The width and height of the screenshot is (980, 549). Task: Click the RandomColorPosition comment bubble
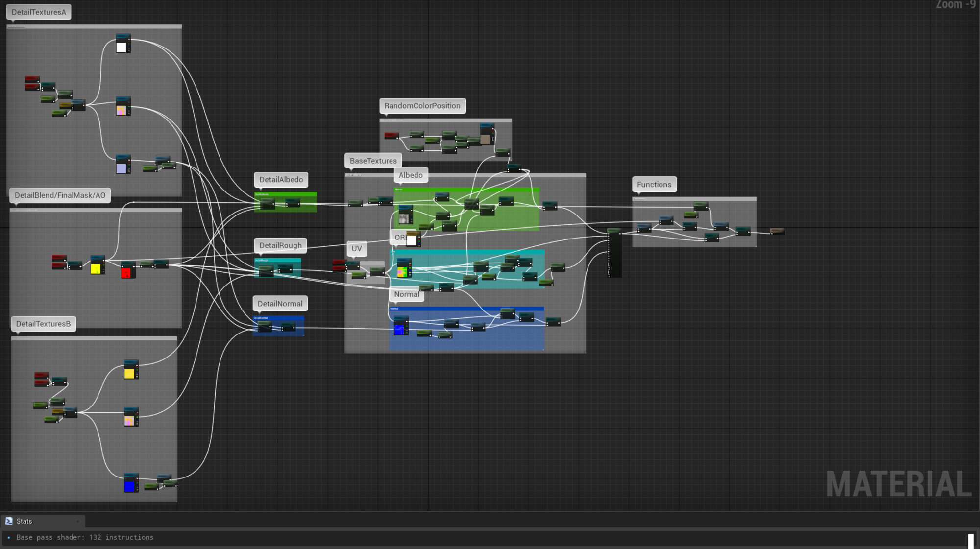422,106
